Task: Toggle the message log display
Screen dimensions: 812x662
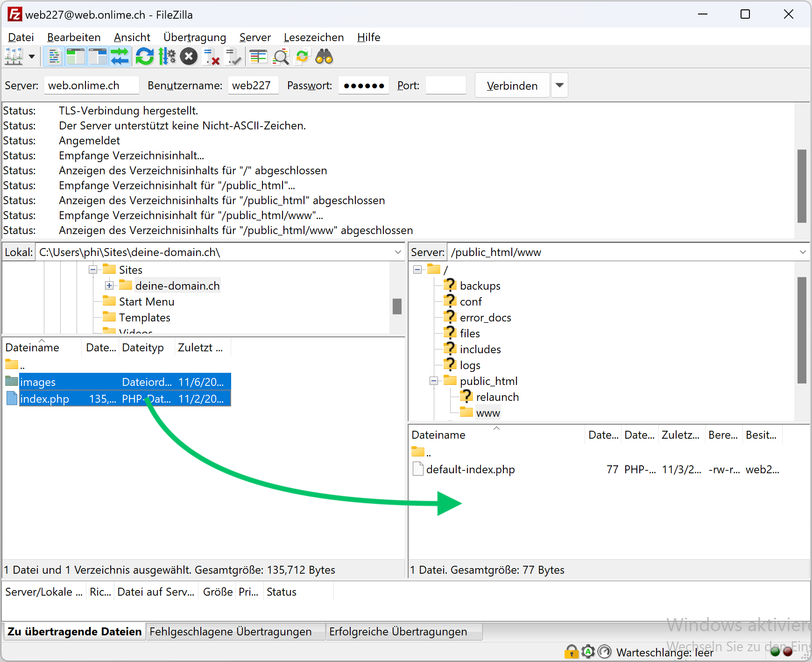Action: click(54, 57)
